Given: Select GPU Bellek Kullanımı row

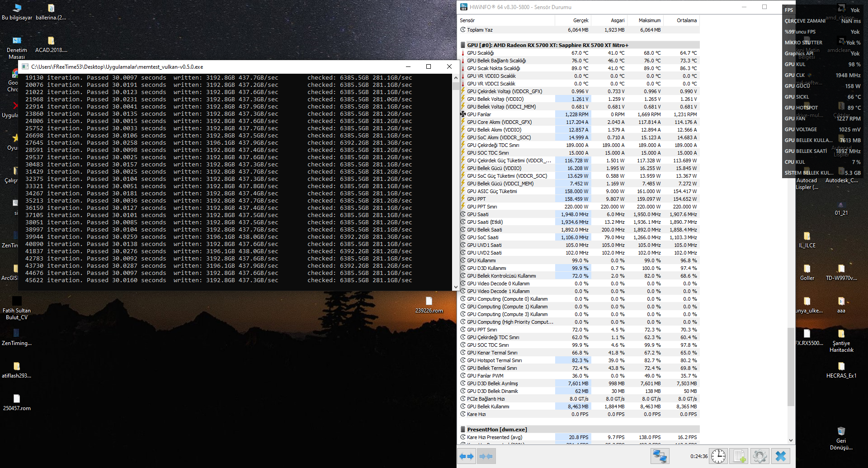Looking at the screenshot, I should point(580,407).
